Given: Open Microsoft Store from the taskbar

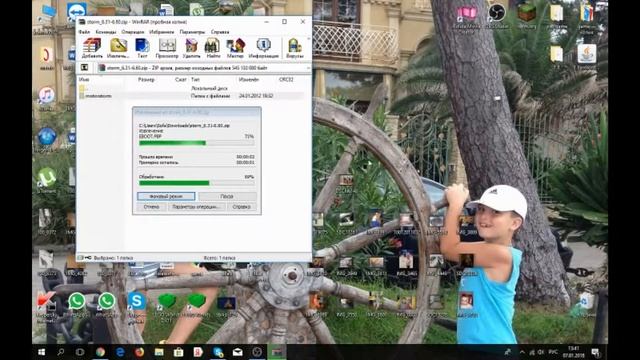Looking at the screenshot, I should [178, 352].
